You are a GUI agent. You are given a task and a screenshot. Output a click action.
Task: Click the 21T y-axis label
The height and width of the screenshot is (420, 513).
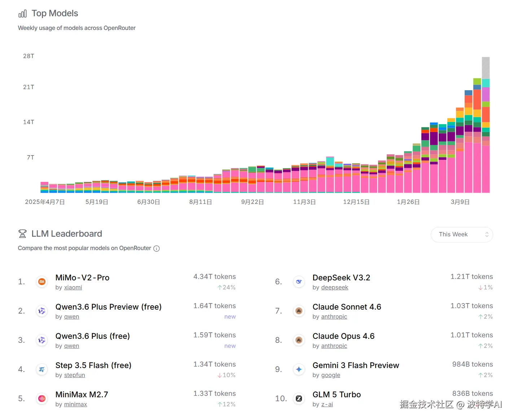coord(28,87)
